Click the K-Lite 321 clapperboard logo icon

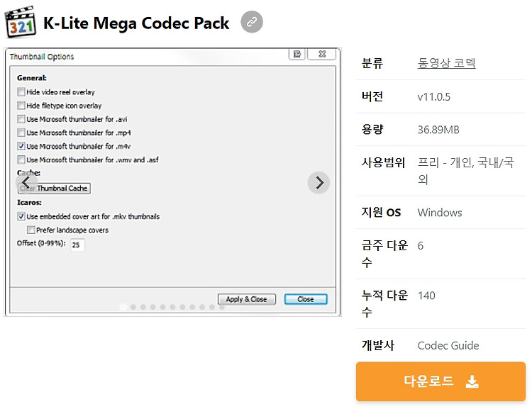20,22
